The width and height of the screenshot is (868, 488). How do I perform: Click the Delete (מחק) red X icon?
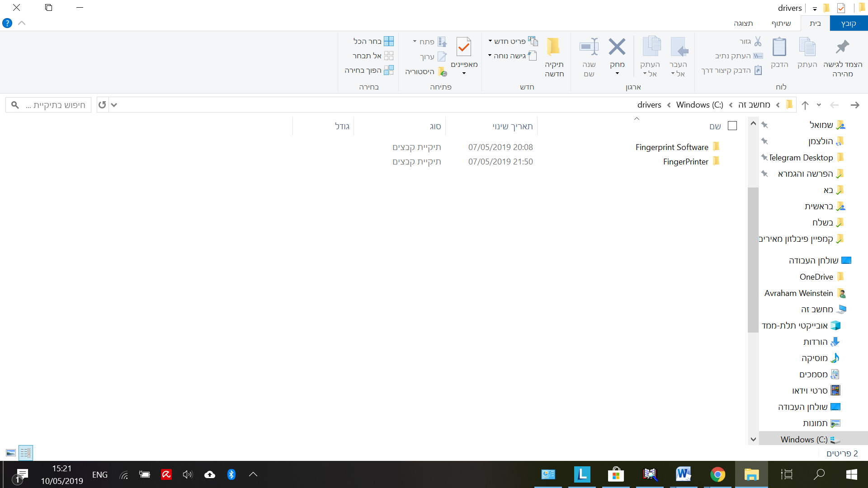[617, 47]
